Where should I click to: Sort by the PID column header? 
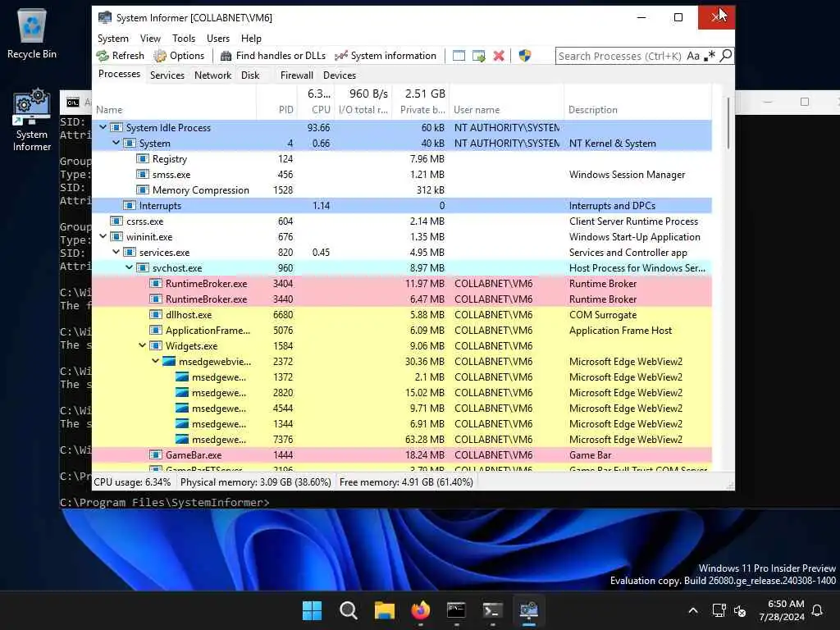point(277,102)
